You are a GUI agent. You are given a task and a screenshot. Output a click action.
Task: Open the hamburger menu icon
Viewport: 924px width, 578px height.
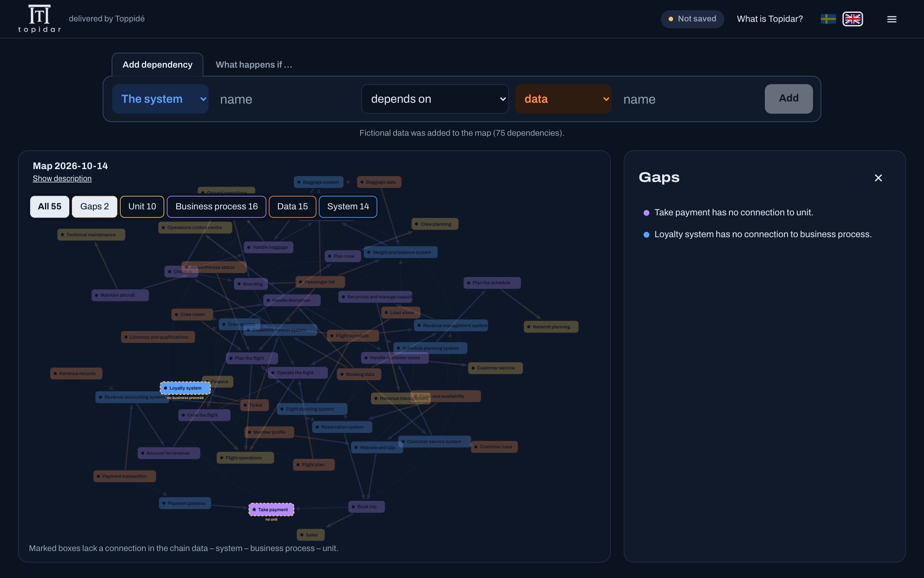coord(891,19)
